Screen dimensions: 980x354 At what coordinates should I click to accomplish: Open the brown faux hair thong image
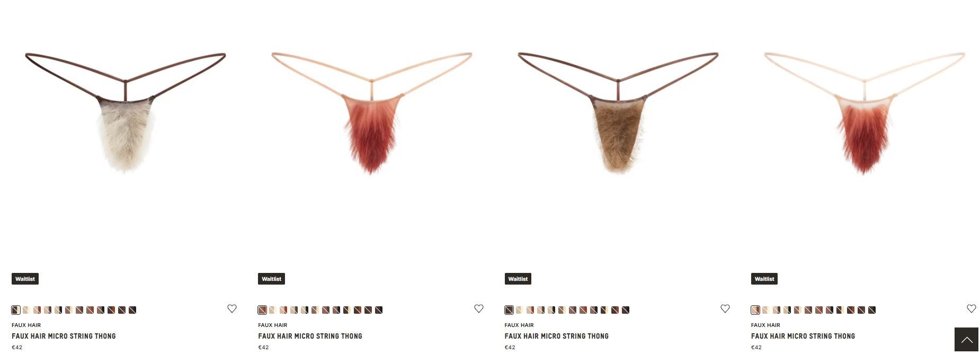click(618, 112)
